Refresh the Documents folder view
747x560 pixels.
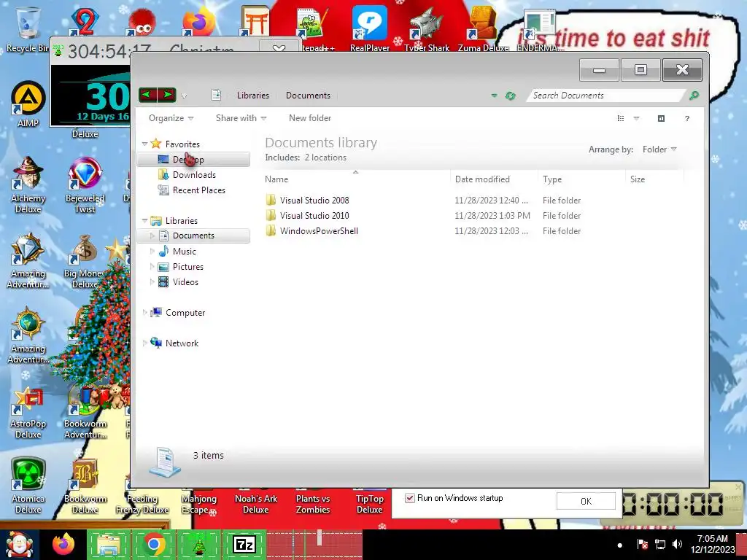(510, 96)
